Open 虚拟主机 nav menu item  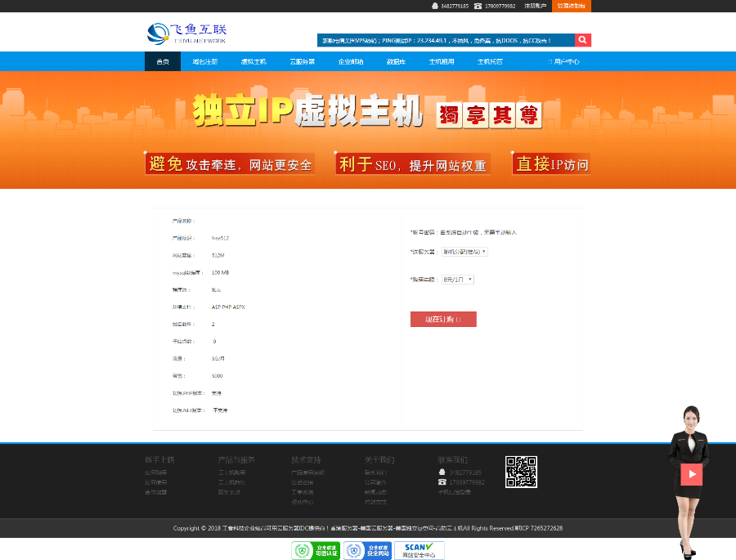coord(254,61)
